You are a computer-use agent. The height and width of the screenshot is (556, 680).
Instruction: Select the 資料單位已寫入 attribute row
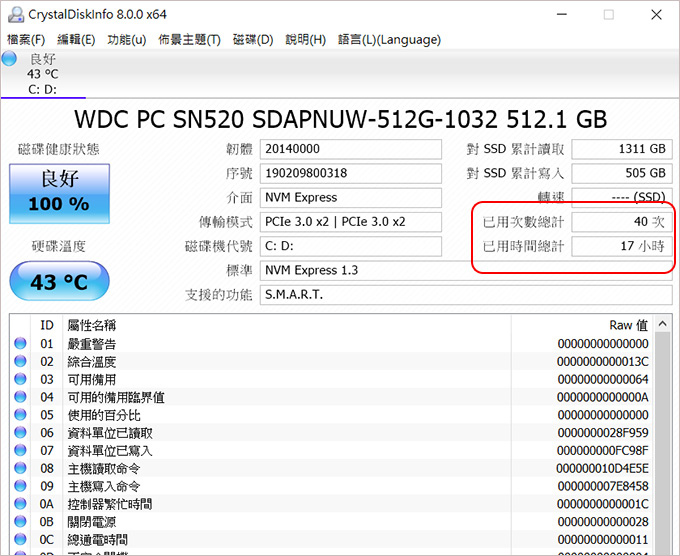point(332,451)
